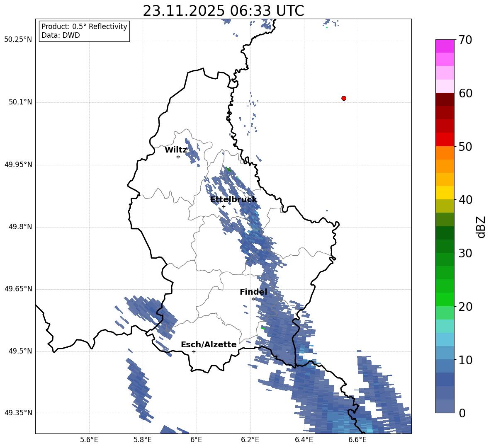Click the 40 colorbar tick label

pyautogui.click(x=465, y=200)
